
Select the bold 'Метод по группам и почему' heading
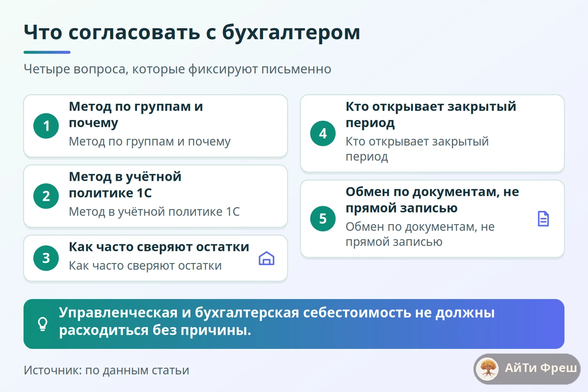click(x=136, y=114)
